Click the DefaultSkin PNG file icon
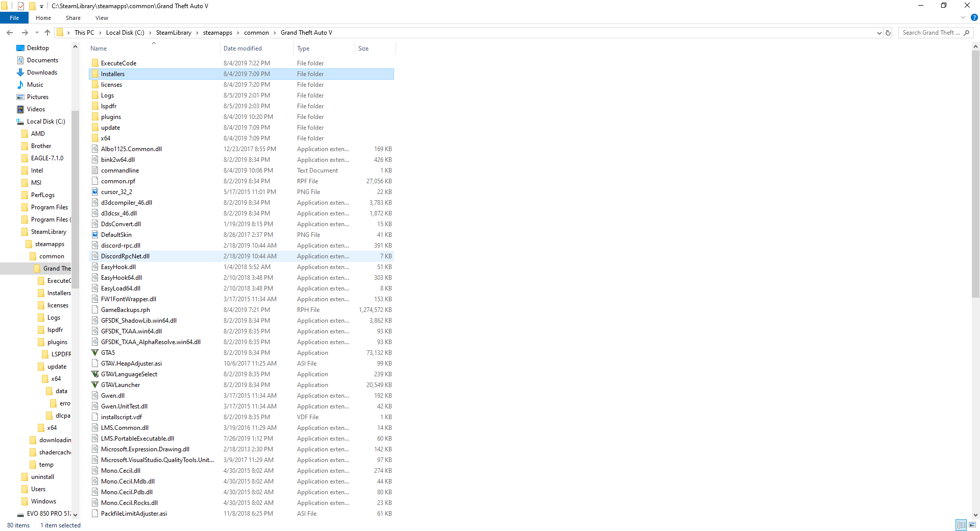This screenshot has width=980, height=531. point(95,235)
